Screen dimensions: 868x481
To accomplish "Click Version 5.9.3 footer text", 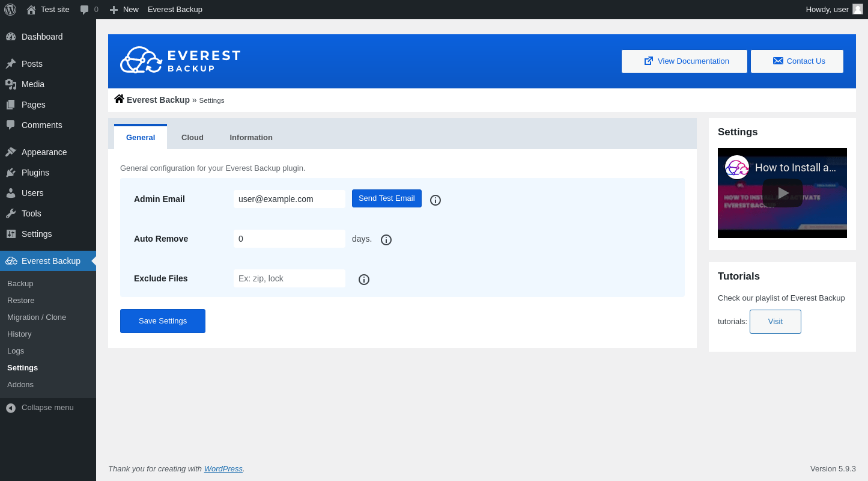I will tap(833, 468).
